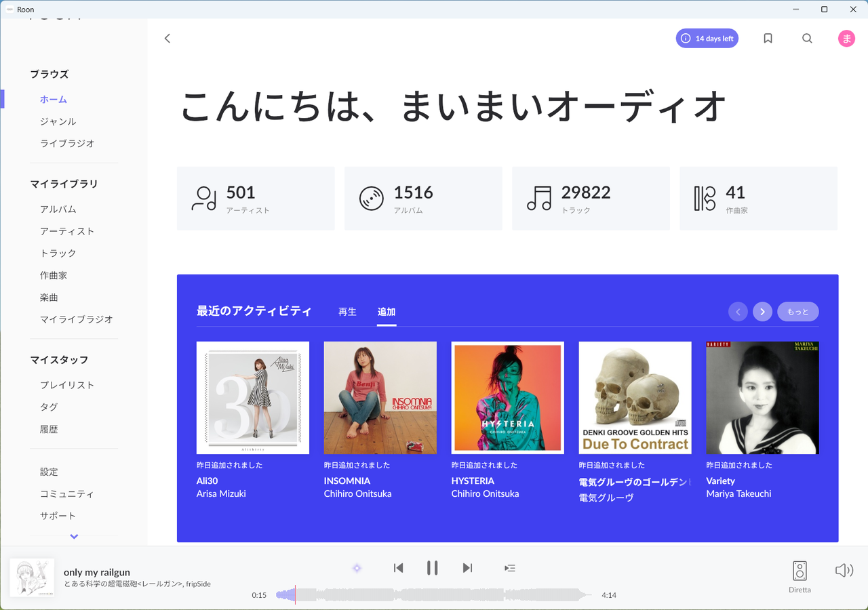Image resolution: width=868 pixels, height=610 pixels.
Task: Click the 14 days left trial button
Action: click(707, 39)
